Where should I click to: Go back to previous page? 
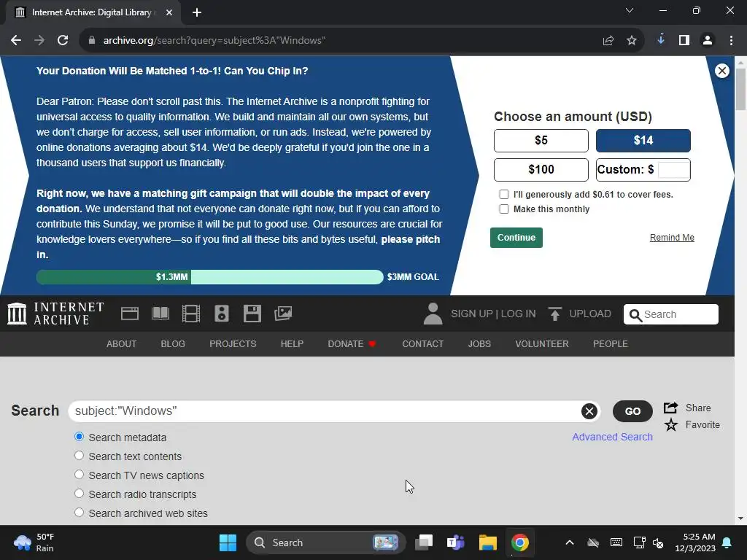[x=16, y=41]
